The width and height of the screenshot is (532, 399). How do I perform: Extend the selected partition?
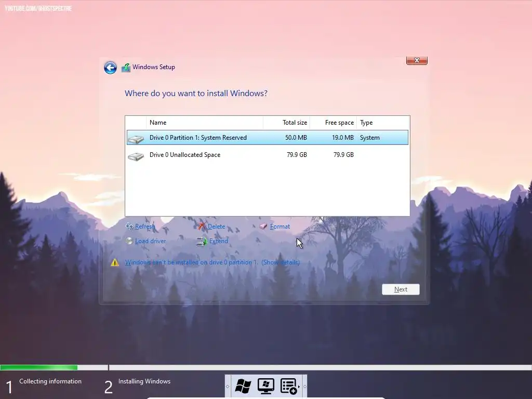click(x=219, y=241)
